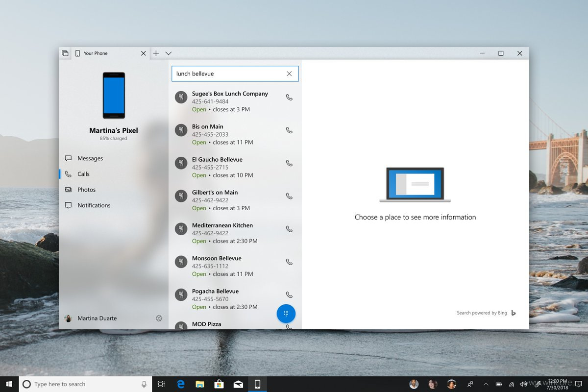Click phone number 425-641-9484
The width and height of the screenshot is (588, 392).
[x=210, y=101]
